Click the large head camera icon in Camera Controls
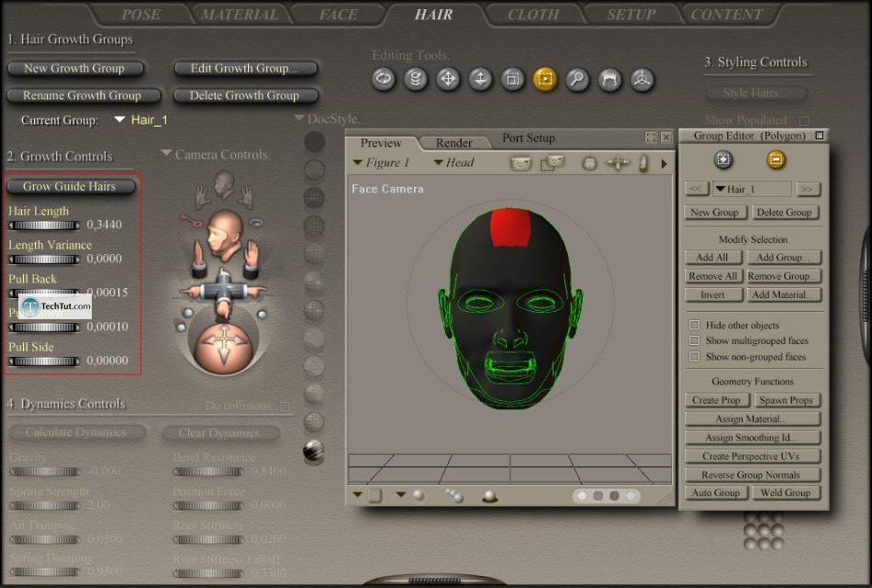The height and width of the screenshot is (588, 872). pyautogui.click(x=224, y=233)
